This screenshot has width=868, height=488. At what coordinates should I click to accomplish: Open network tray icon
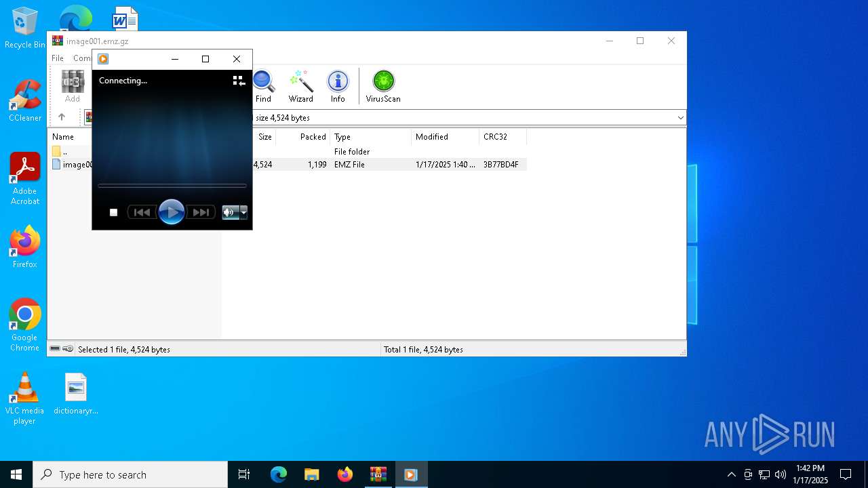(764, 474)
